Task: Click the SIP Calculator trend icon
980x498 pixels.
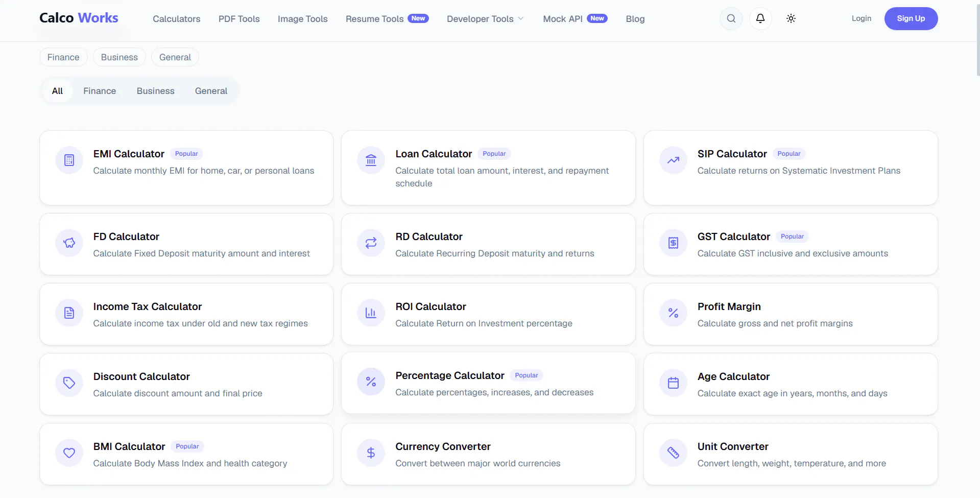Action: click(x=674, y=160)
